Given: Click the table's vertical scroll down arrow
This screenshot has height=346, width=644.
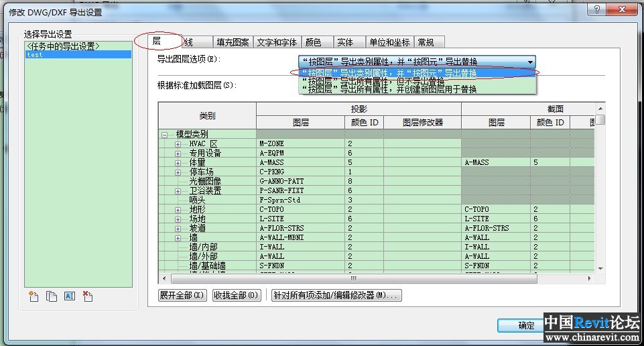Looking at the screenshot, I should pyautogui.click(x=600, y=268).
